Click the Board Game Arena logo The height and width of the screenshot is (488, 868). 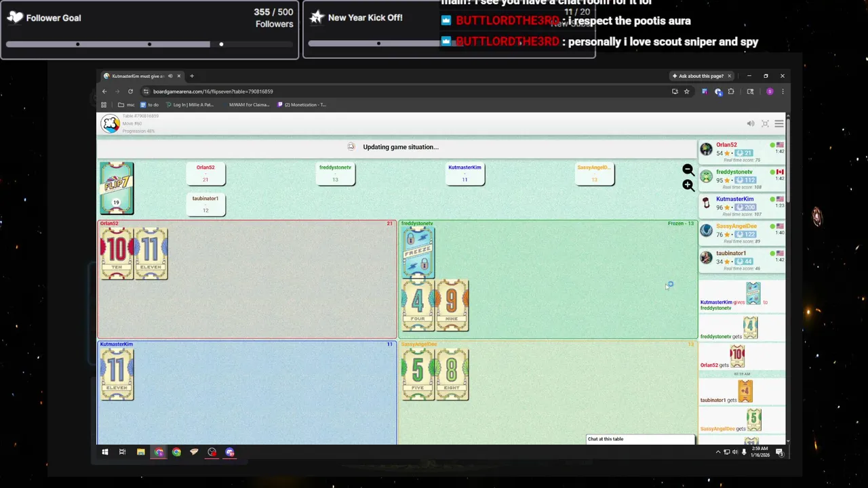coord(111,123)
